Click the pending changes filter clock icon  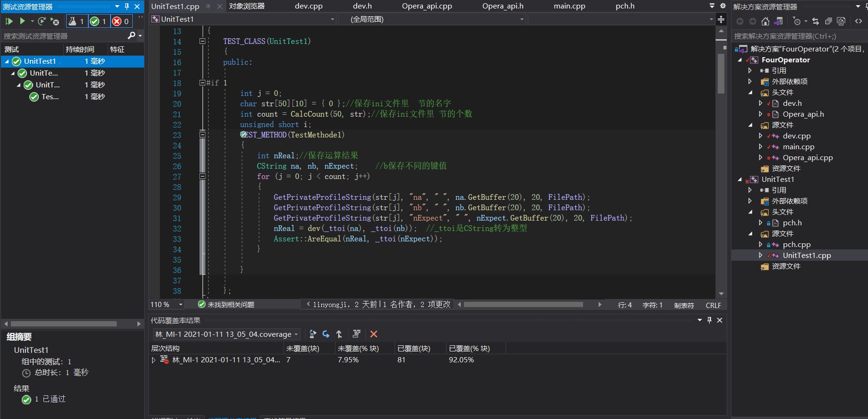coord(797,21)
